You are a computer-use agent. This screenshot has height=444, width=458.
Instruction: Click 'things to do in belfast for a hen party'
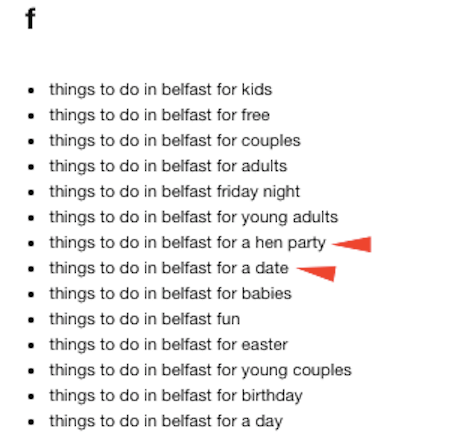188,243
